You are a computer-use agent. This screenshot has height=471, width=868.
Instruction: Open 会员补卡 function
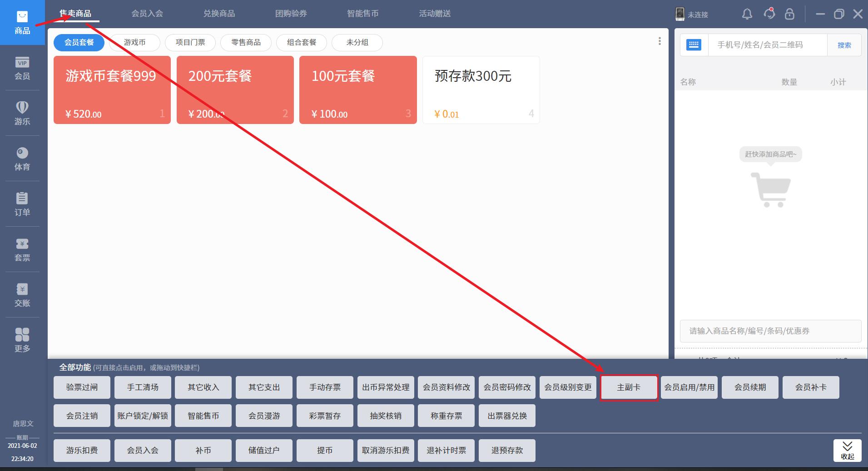click(811, 387)
